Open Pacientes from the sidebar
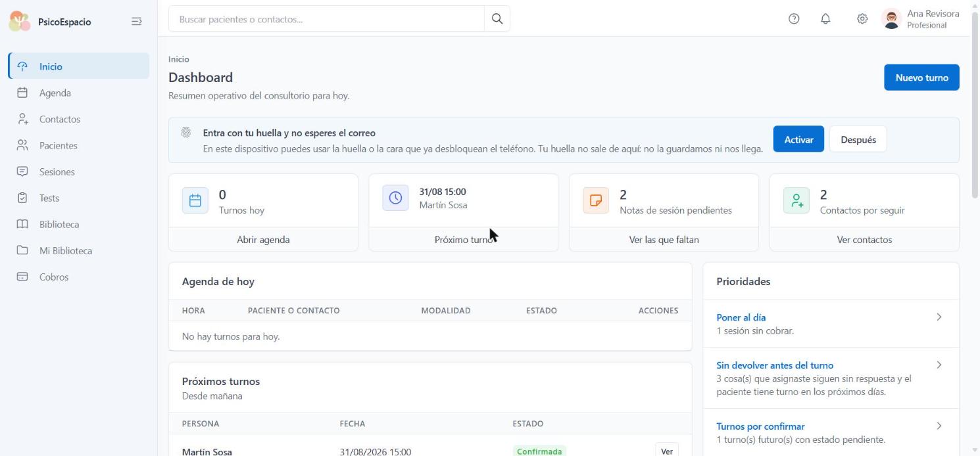Image resolution: width=980 pixels, height=456 pixels. 79,145
